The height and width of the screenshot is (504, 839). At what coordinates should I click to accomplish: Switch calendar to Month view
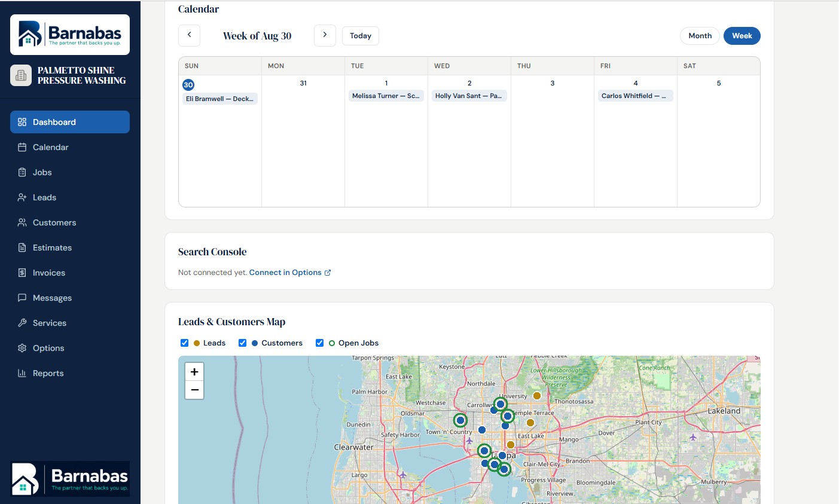point(700,36)
